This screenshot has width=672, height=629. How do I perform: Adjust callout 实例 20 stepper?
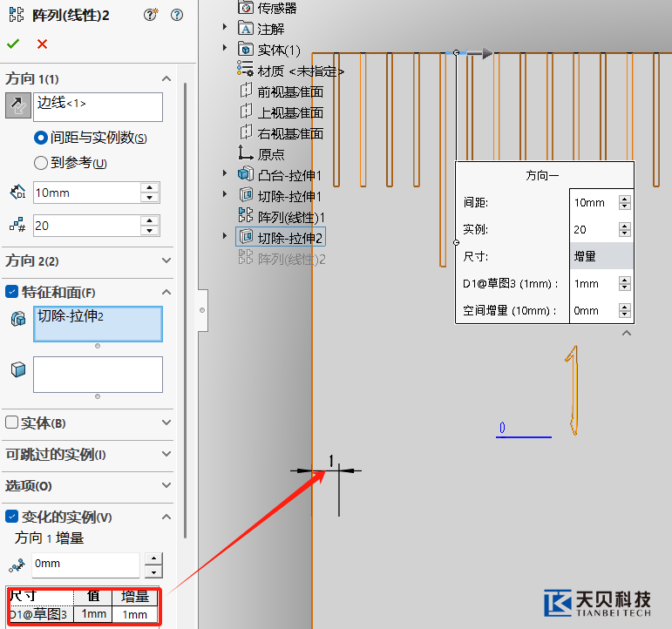point(624,230)
